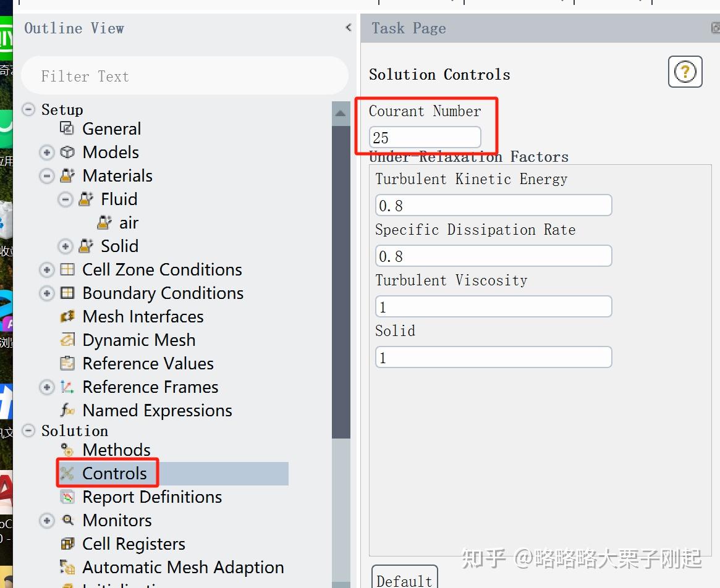Open Reference Values via its icon

pyautogui.click(x=67, y=363)
